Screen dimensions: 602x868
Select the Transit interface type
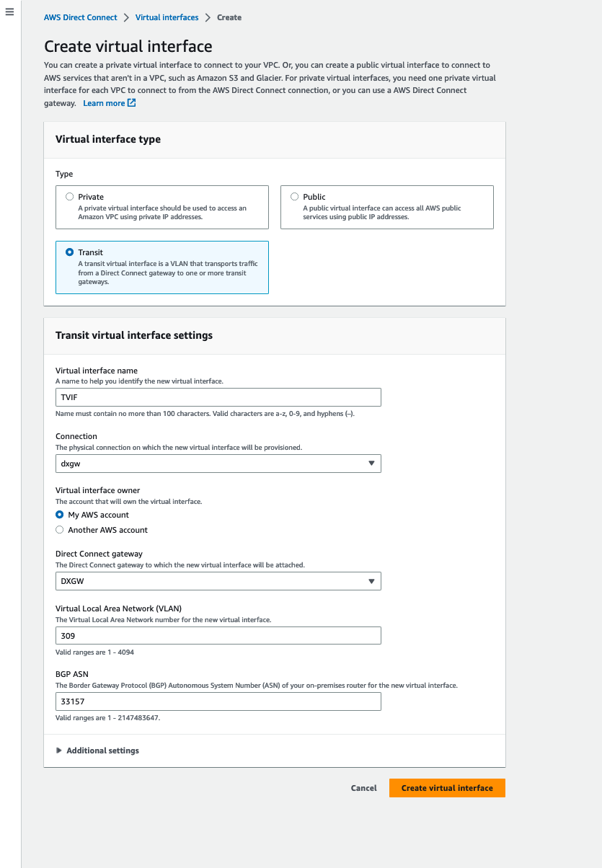coord(70,252)
